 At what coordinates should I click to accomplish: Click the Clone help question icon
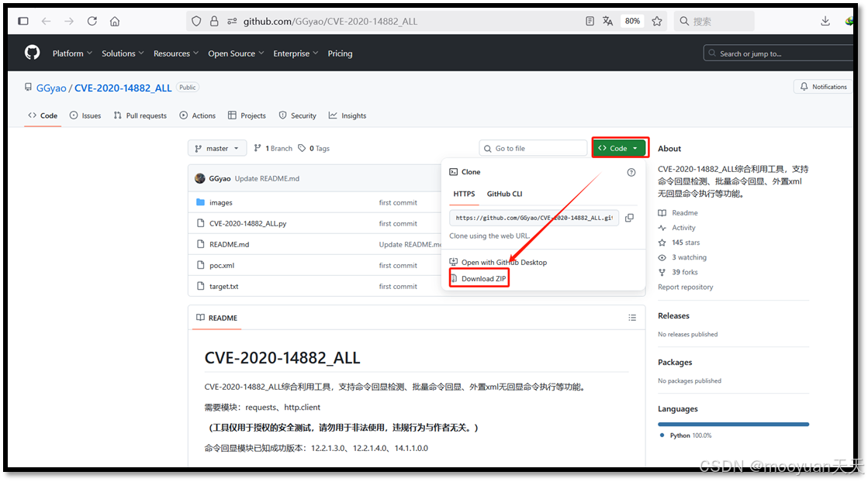coord(631,173)
